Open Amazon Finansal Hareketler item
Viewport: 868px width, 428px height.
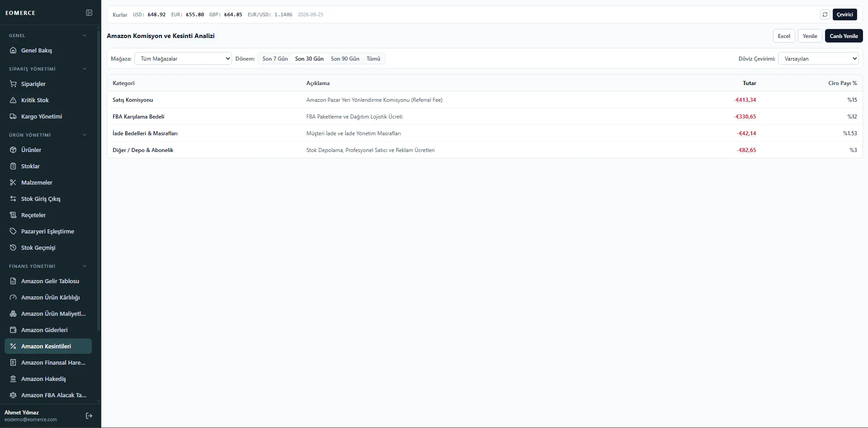point(48,362)
